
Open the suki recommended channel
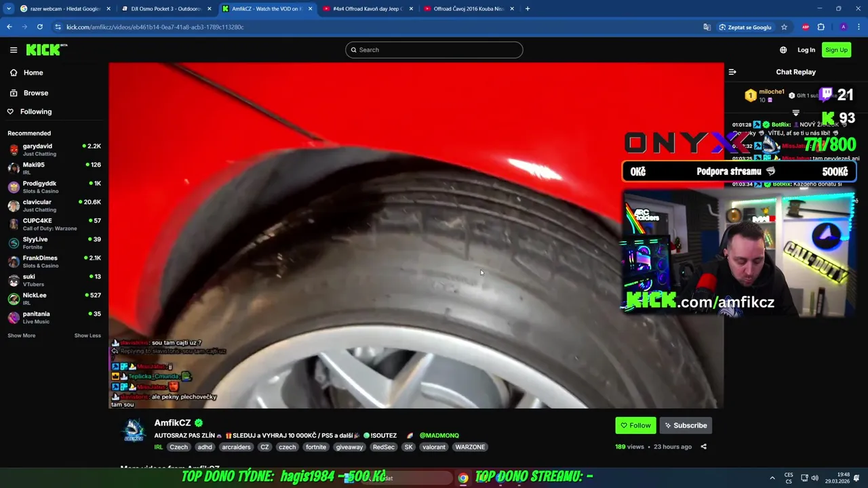(x=54, y=280)
